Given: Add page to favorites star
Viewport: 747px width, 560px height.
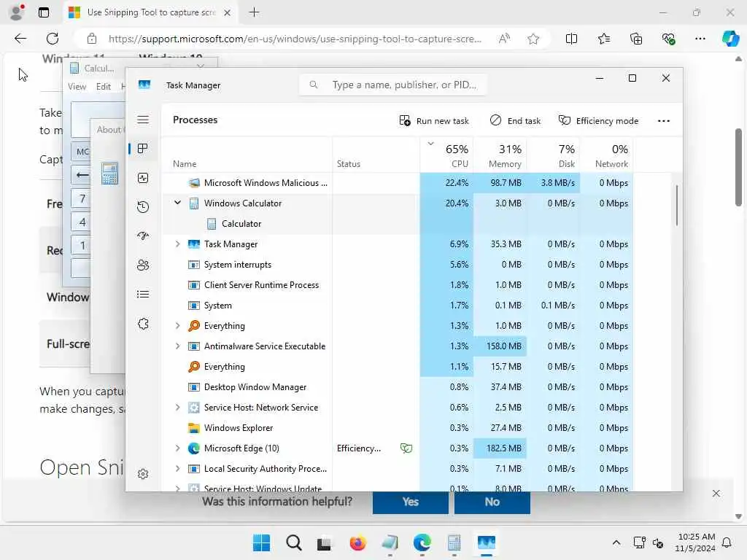Looking at the screenshot, I should pyautogui.click(x=533, y=39).
